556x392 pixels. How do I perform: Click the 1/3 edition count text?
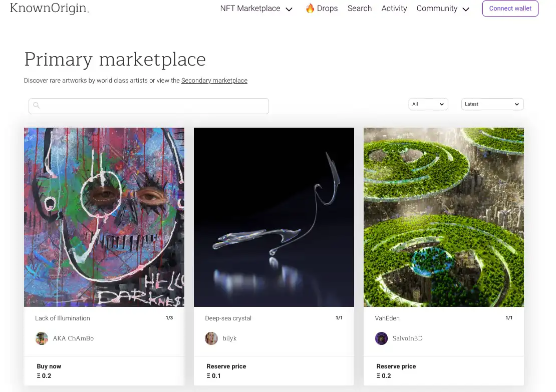169,318
